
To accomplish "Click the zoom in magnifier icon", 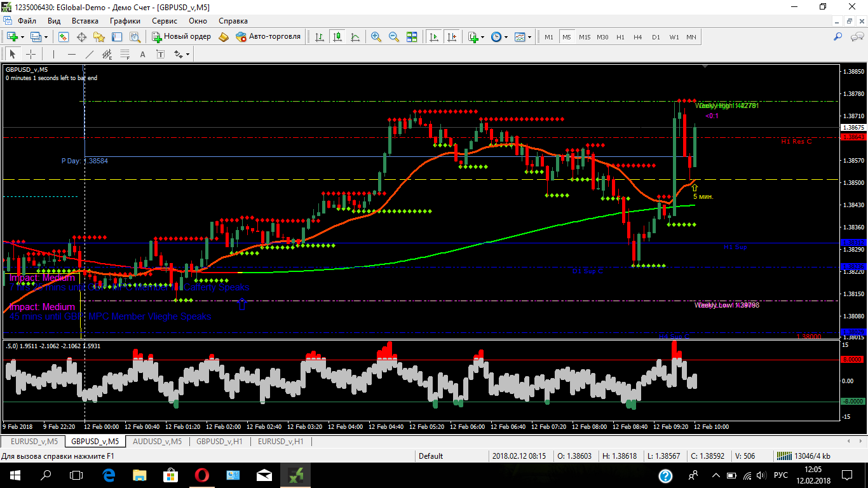I will [376, 37].
